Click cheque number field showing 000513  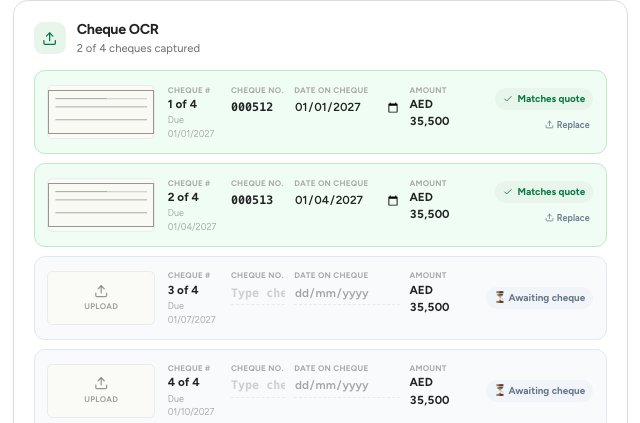click(258, 200)
